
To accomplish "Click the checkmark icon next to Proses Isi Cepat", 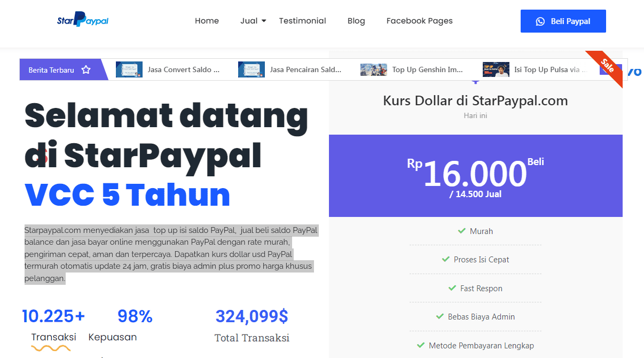I will tap(446, 259).
